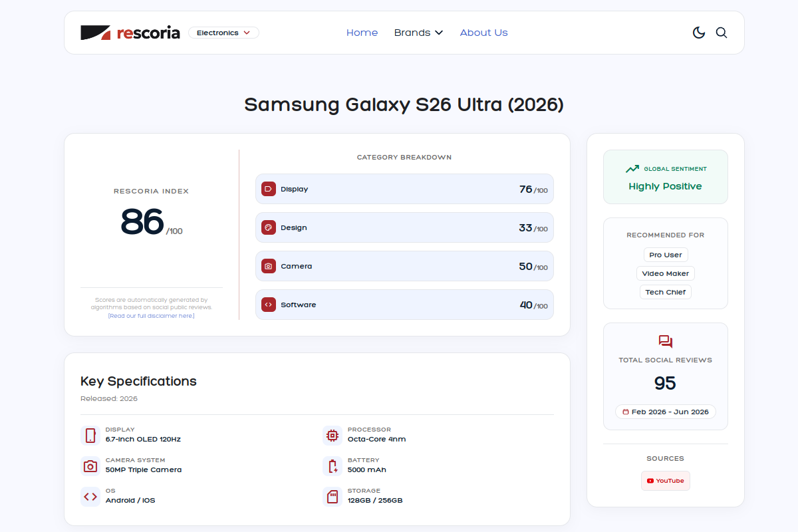The width and height of the screenshot is (798, 532).
Task: Go to the Home page
Action: click(x=362, y=33)
